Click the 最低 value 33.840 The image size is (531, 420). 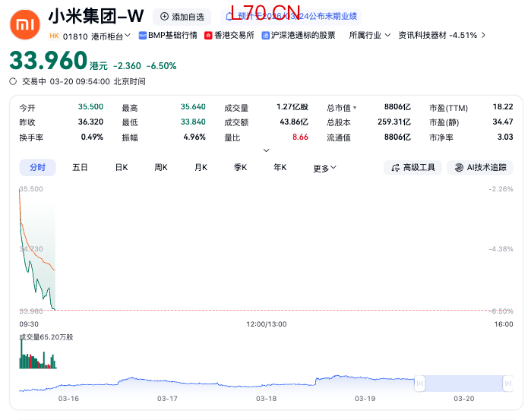coord(193,122)
